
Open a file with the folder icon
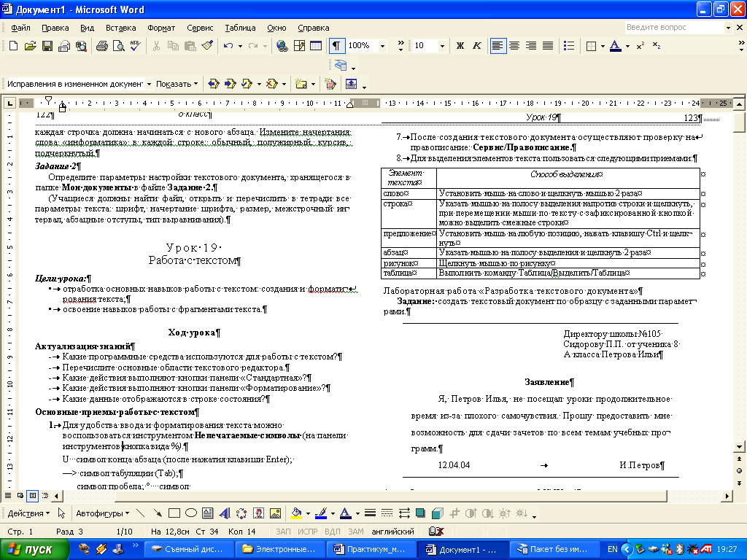[x=30, y=46]
